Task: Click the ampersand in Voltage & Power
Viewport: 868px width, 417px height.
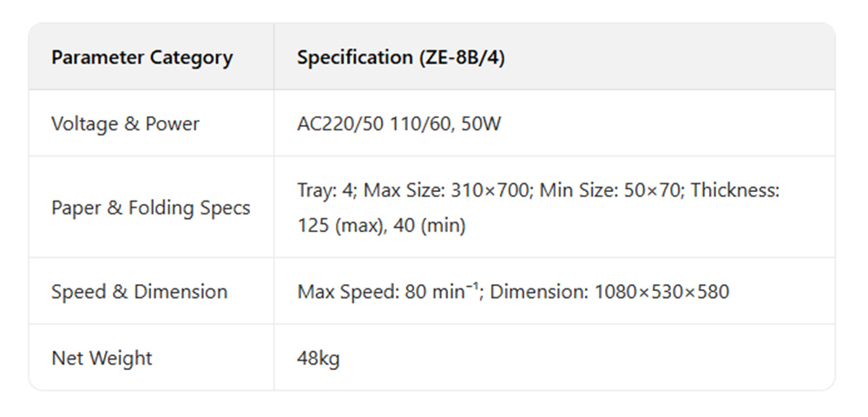Action: [x=131, y=124]
